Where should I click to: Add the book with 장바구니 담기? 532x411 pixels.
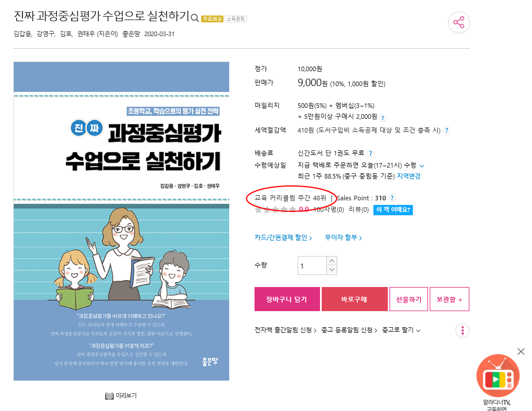(x=287, y=299)
